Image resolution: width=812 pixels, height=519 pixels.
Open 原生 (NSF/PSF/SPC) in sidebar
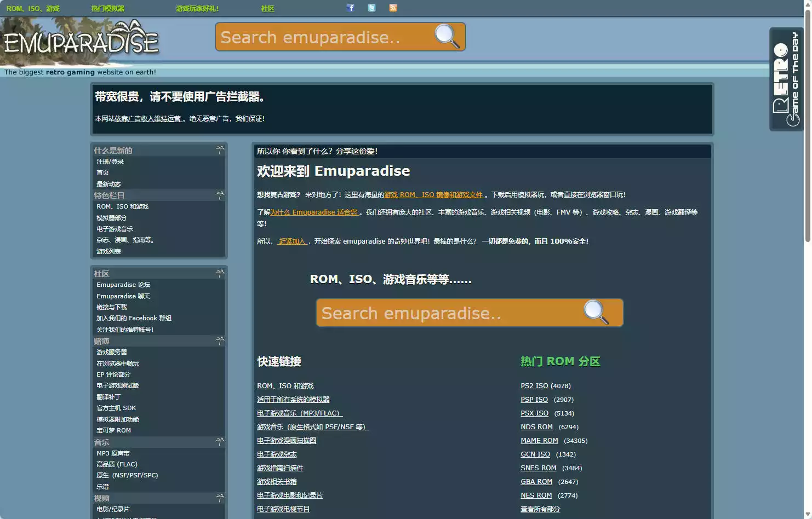[x=127, y=475]
